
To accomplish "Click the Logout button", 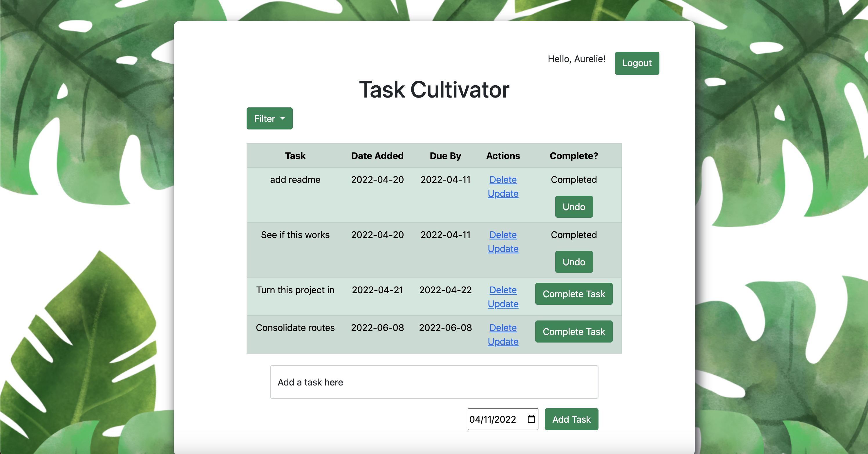I will click(x=636, y=63).
